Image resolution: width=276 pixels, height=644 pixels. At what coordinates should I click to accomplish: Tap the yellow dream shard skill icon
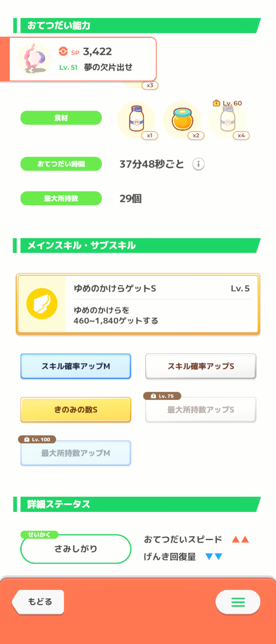pyautogui.click(x=42, y=304)
